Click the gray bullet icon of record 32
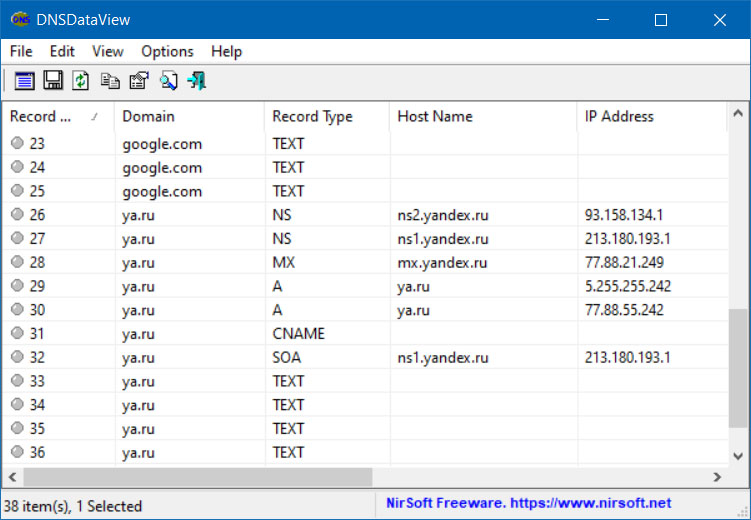Screen dimensions: 751x520 coord(17,356)
